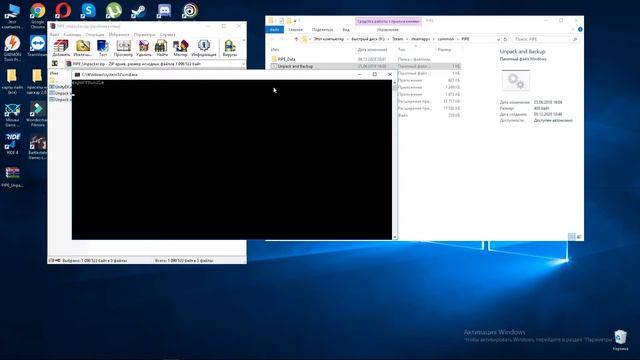Expand the chevron after Steam in breadcrumb
Viewport: 640px width, 360px height.
(407, 39)
